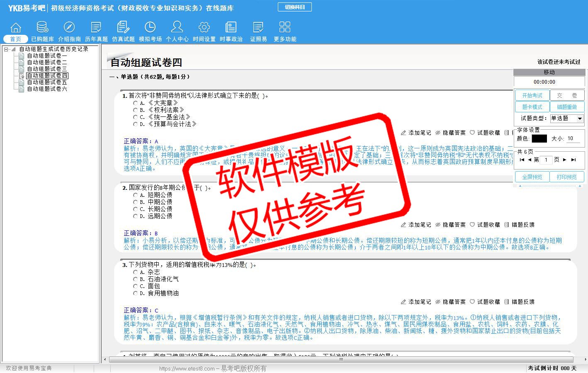The height and width of the screenshot is (373, 588).
Task: Click the font size 大小 input field
Action: tap(573, 139)
